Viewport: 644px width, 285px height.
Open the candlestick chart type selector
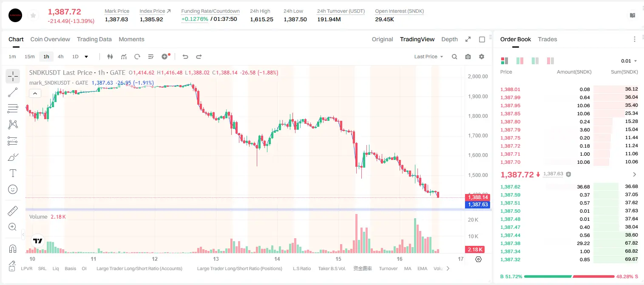(111, 57)
